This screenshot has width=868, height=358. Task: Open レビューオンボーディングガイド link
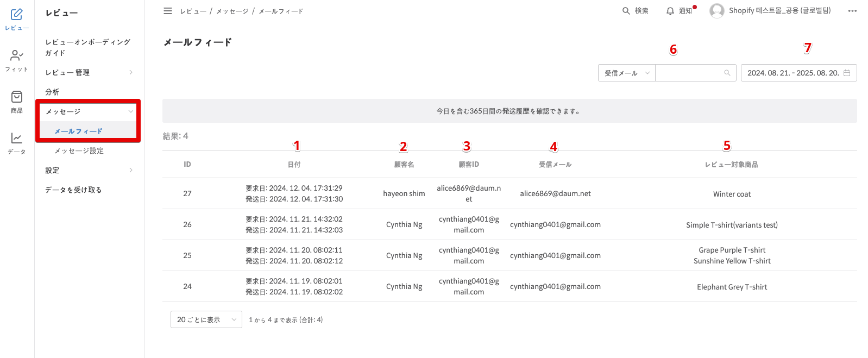click(87, 47)
